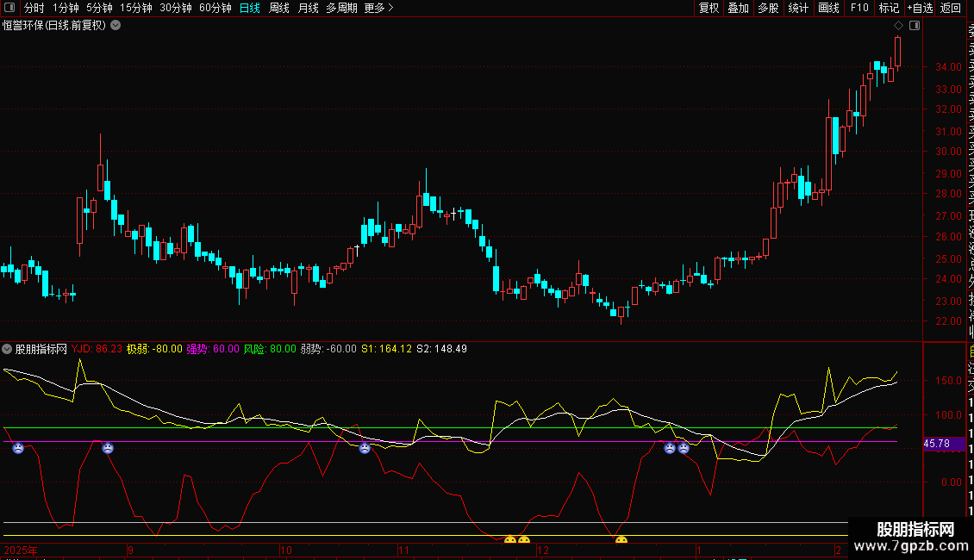Image resolution: width=974 pixels, height=560 pixels.
Task: Switch the chart to 周线 weekly period
Action: tap(279, 8)
